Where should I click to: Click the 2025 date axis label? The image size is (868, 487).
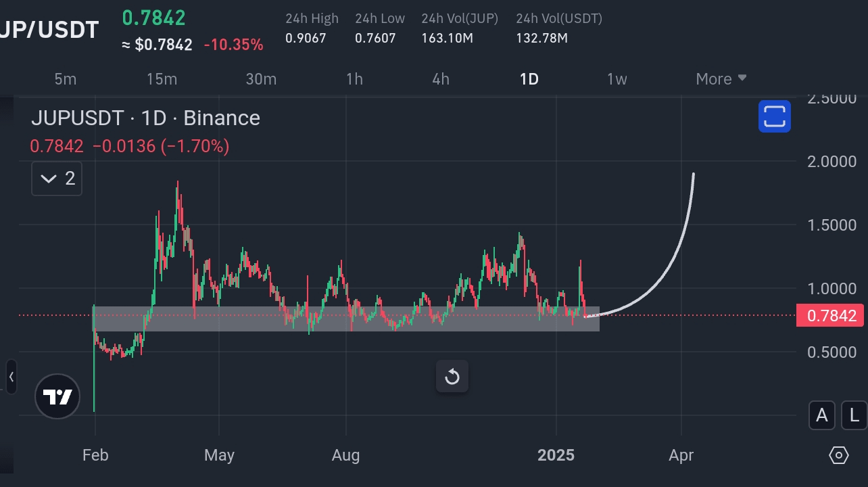[x=556, y=455]
